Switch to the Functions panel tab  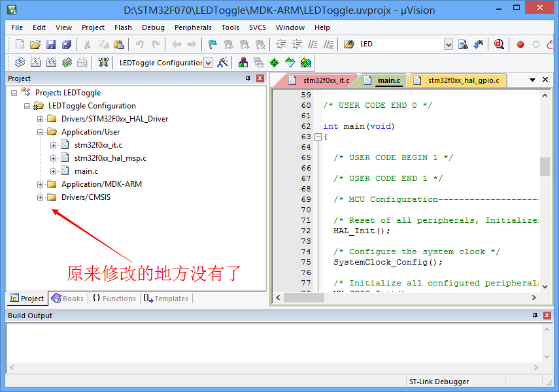(114, 299)
